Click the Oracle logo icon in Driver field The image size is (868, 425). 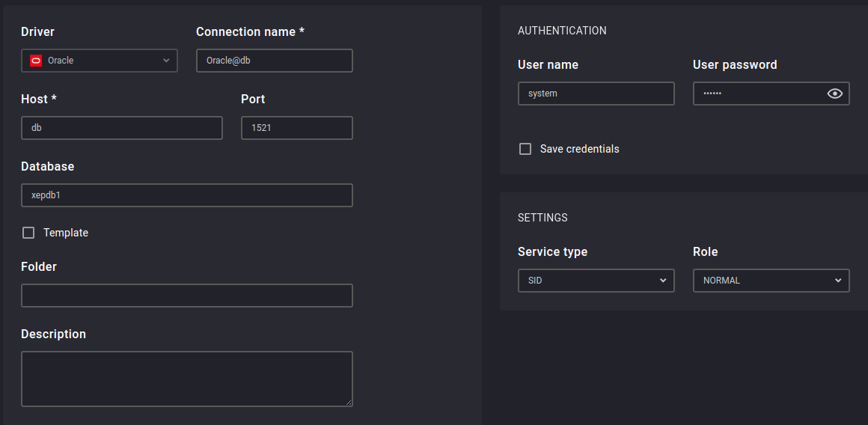click(x=35, y=61)
